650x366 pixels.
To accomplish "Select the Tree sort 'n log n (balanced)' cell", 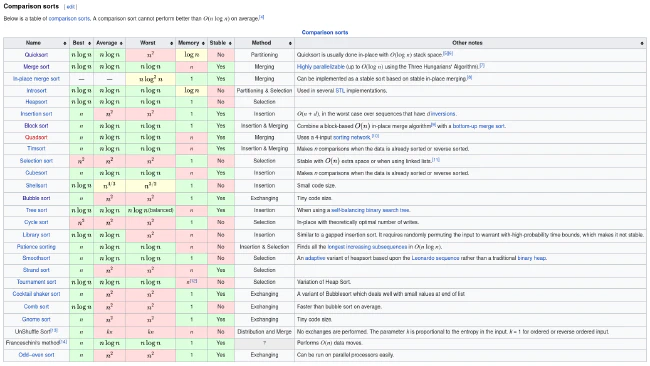I will pos(150,210).
